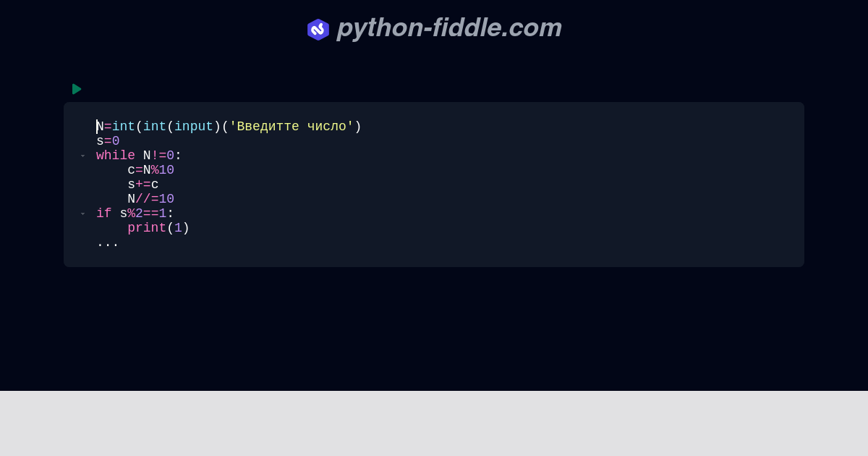
Task: Click the ... placeholder line
Action: tap(107, 242)
